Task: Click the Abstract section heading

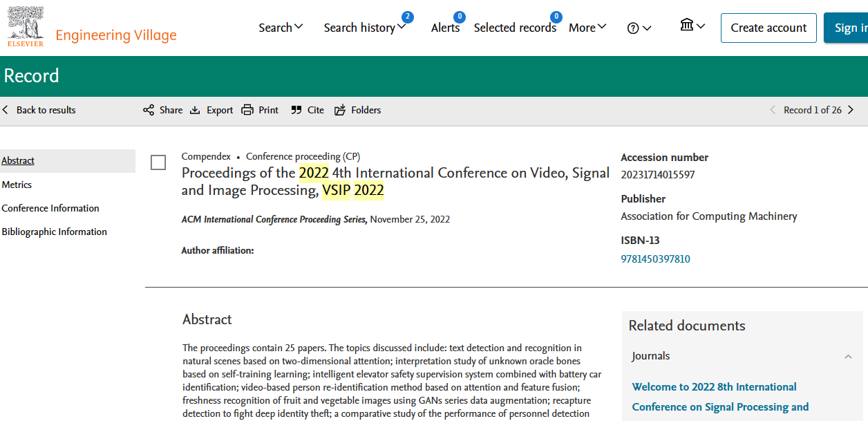Action: pos(207,319)
